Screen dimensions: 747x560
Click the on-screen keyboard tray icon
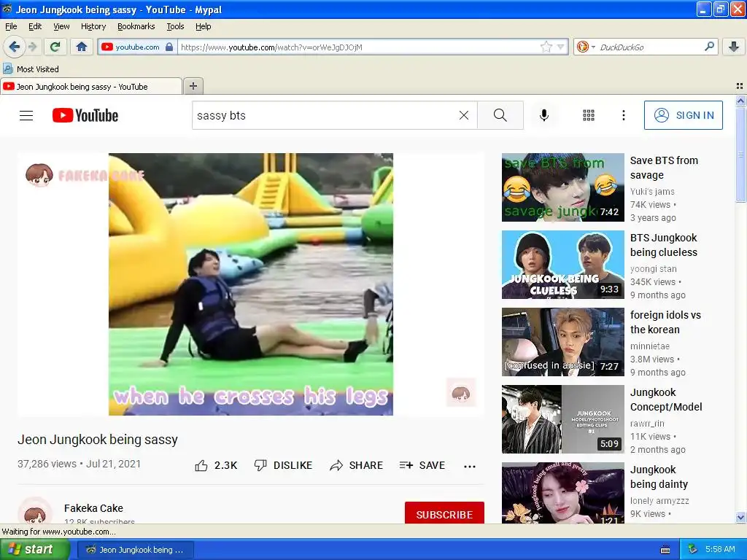[665, 550]
